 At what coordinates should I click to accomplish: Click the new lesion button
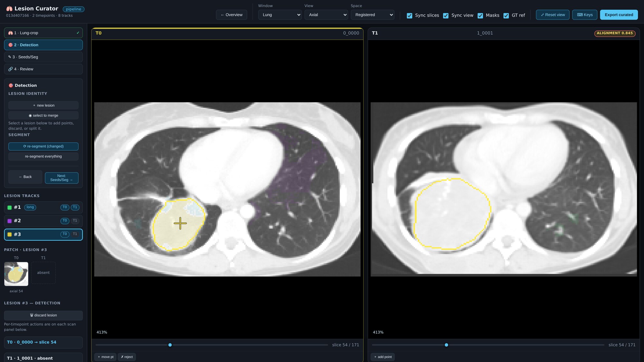(43, 106)
